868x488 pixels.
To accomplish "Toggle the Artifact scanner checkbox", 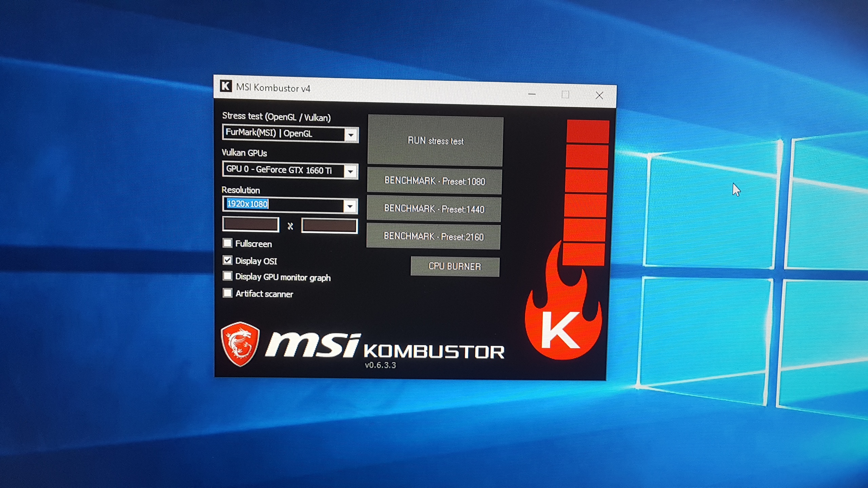I will (228, 293).
